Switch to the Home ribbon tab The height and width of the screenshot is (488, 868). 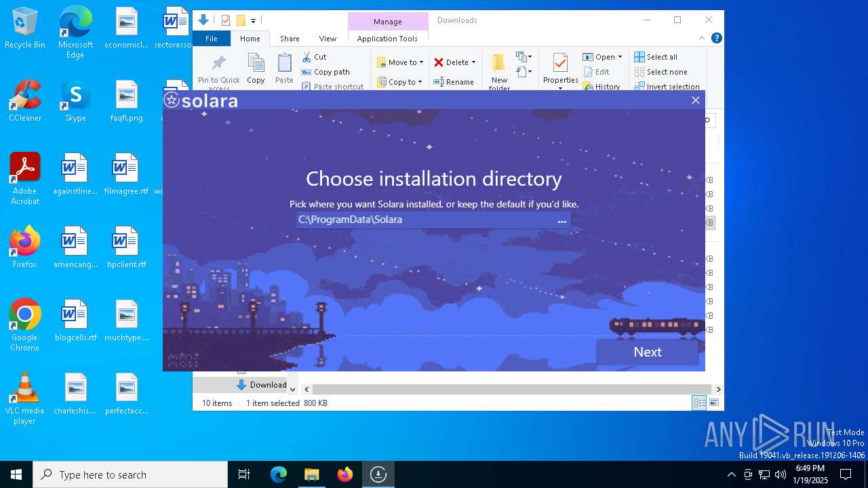250,39
